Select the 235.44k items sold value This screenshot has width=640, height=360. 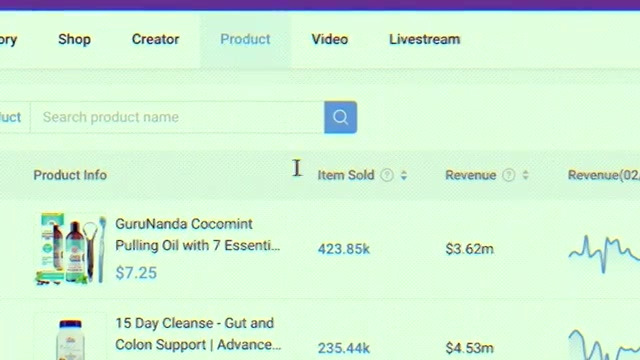[x=344, y=348]
